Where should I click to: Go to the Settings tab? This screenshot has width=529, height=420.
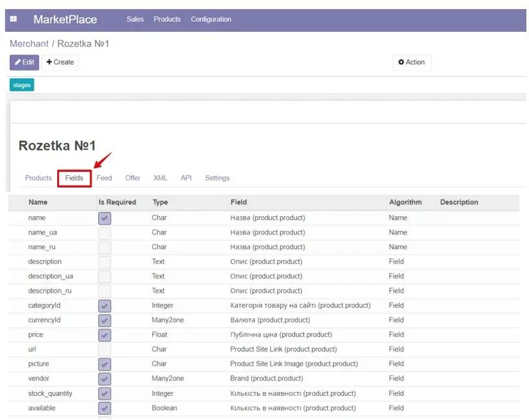pos(217,178)
